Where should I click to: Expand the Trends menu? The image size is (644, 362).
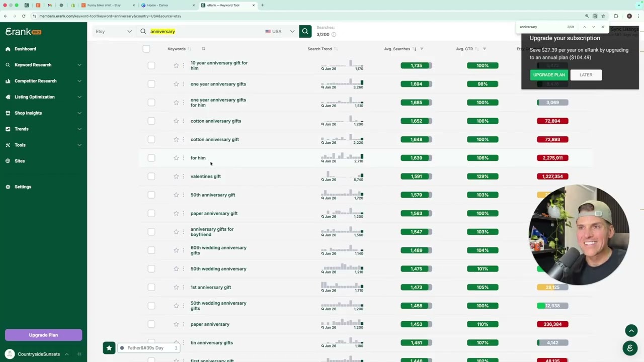pyautogui.click(x=43, y=129)
